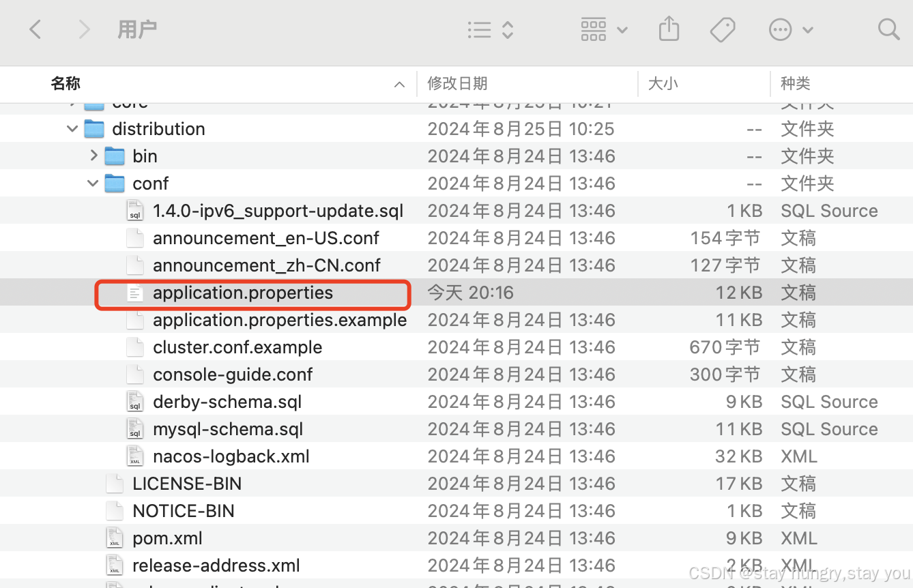The image size is (913, 588).
Task: Click the file name nacos-logback.xml
Action: click(231, 456)
